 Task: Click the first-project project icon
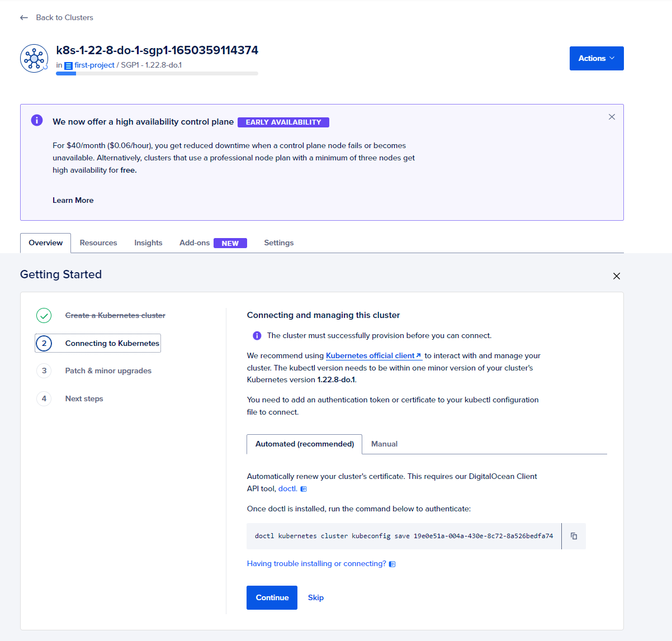click(69, 65)
